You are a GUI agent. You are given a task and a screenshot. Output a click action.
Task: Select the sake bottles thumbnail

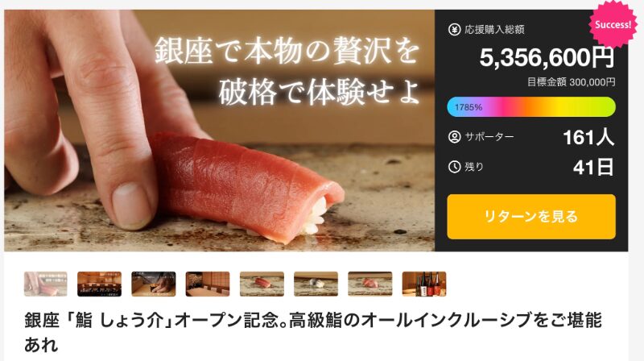[x=424, y=284]
